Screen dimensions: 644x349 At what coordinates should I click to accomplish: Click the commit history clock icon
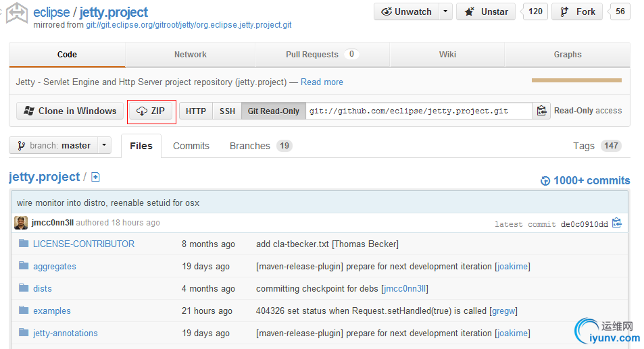(x=545, y=181)
